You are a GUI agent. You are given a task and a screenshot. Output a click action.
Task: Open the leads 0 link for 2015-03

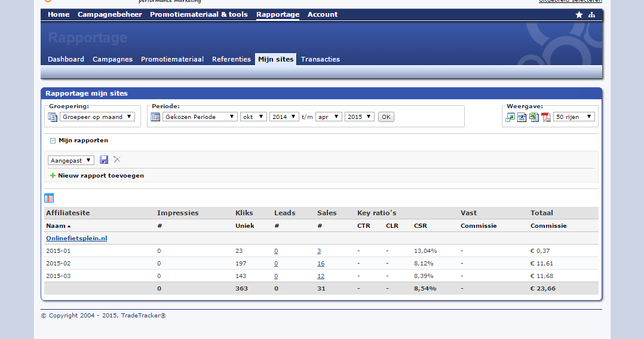(x=276, y=276)
